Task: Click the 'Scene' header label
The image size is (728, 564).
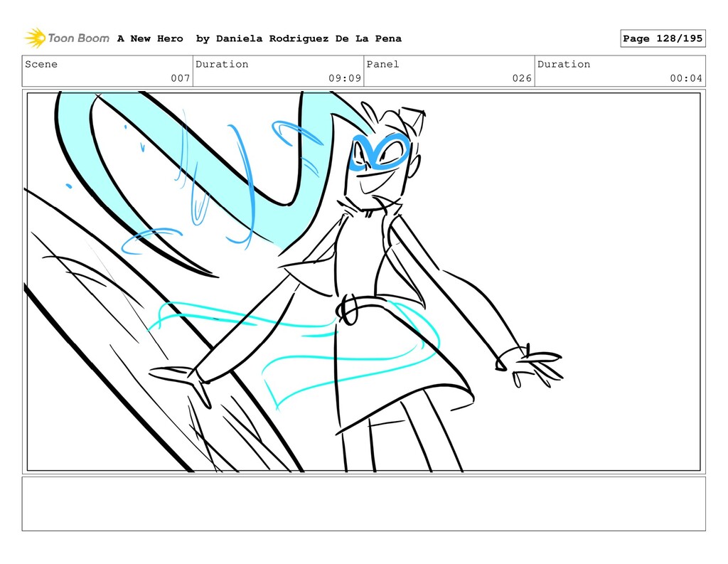Action: pyautogui.click(x=41, y=64)
